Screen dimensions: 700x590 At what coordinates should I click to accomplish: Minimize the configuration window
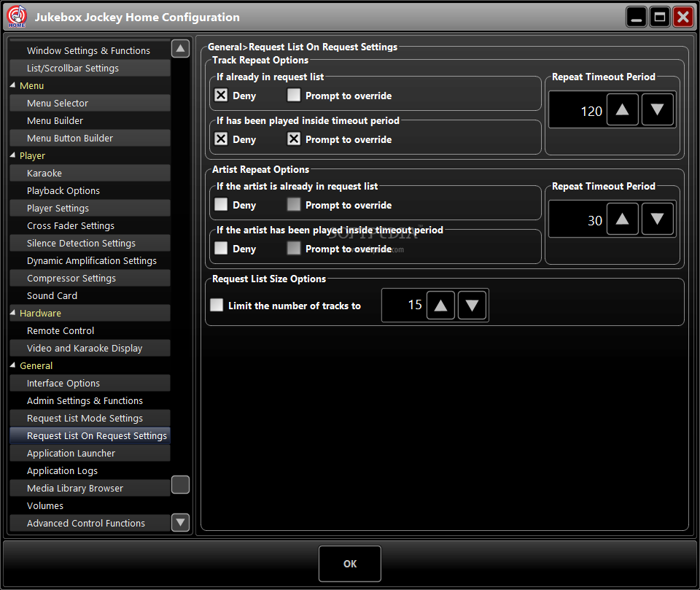tap(637, 17)
